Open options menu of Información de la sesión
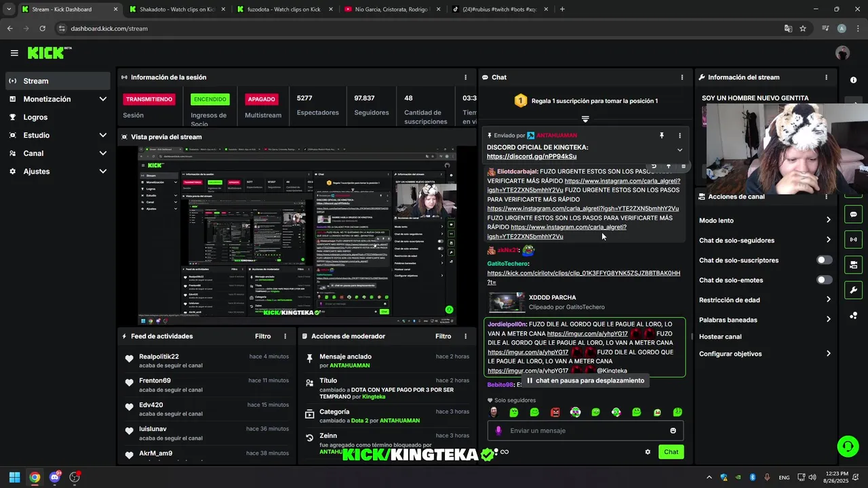The width and height of the screenshot is (868, 488). [465, 77]
